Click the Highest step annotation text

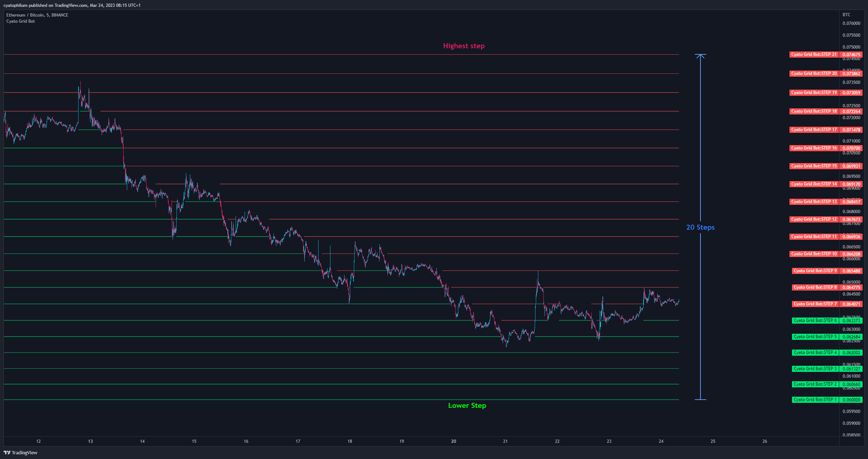[x=464, y=46]
